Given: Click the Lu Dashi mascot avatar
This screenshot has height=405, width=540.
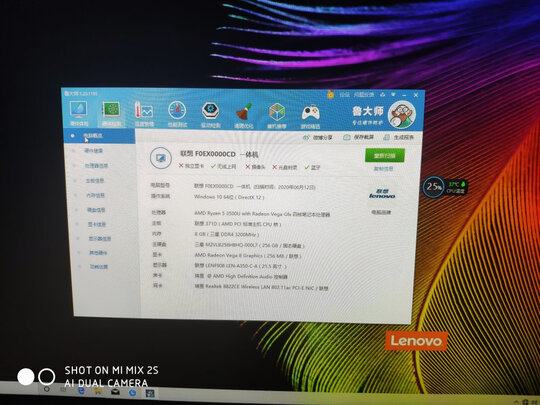Looking at the screenshot, I should (401, 115).
